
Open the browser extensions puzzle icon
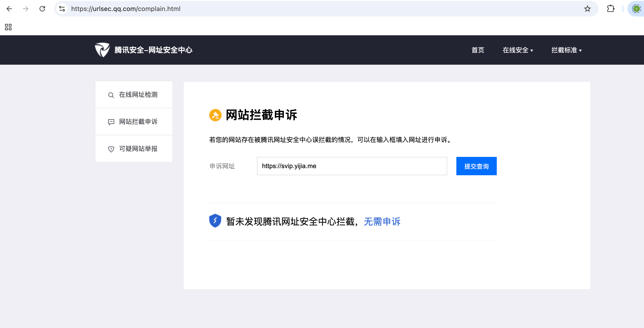[610, 9]
